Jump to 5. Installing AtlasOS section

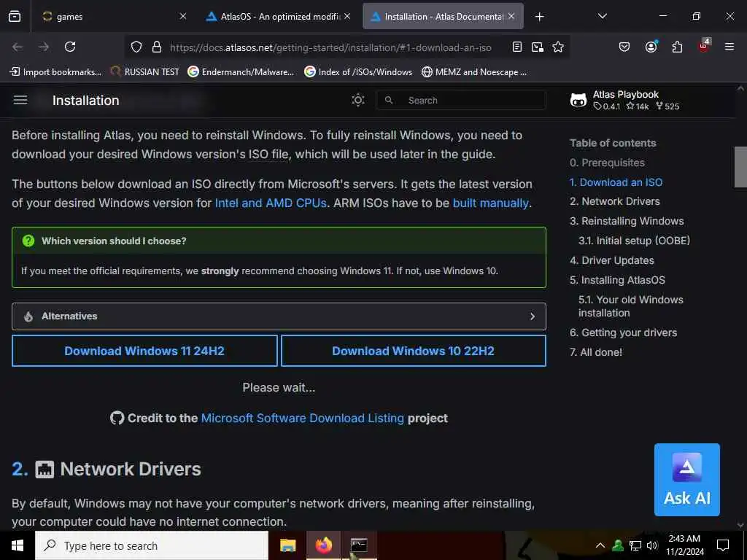click(x=617, y=280)
